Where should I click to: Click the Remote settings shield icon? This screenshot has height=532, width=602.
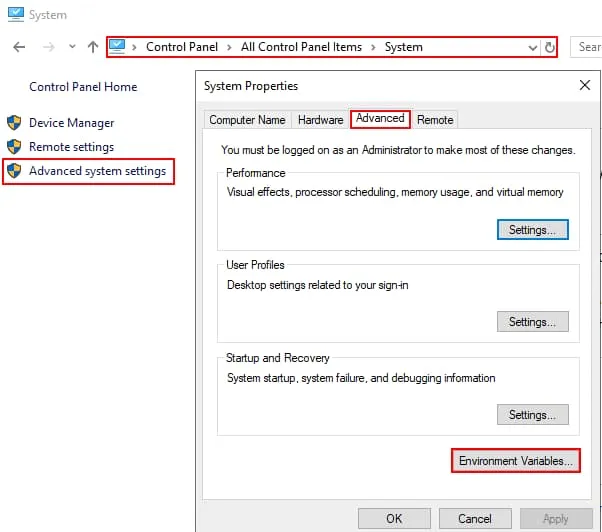pos(14,147)
